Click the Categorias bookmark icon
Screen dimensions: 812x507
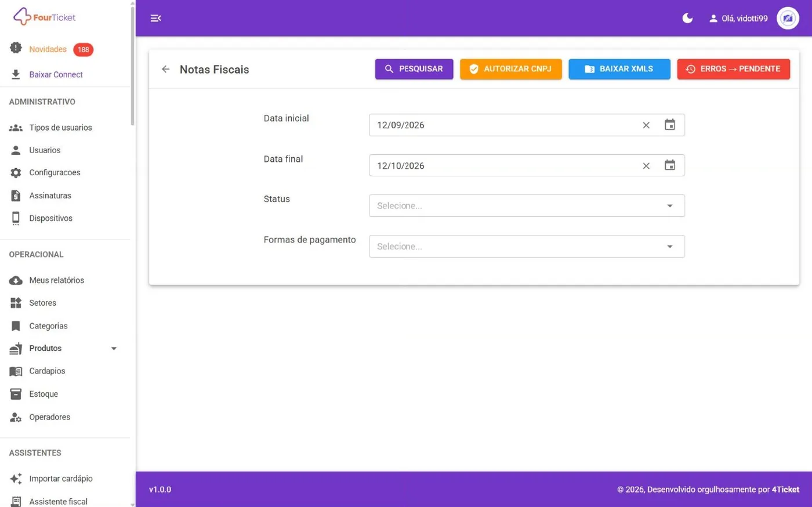coord(16,326)
